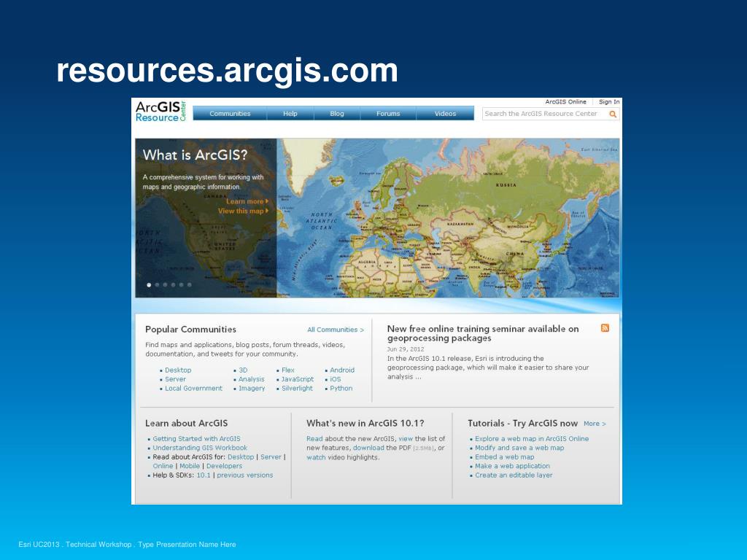747x560 pixels.
Task: Select the third carousel dot
Action: click(x=166, y=285)
